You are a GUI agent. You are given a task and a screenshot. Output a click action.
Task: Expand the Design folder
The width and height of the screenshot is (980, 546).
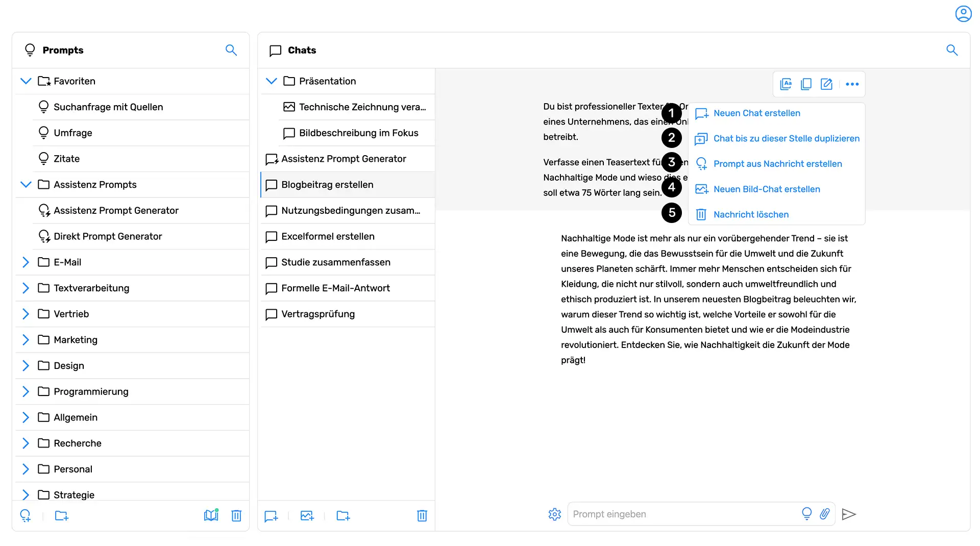pyautogui.click(x=26, y=366)
